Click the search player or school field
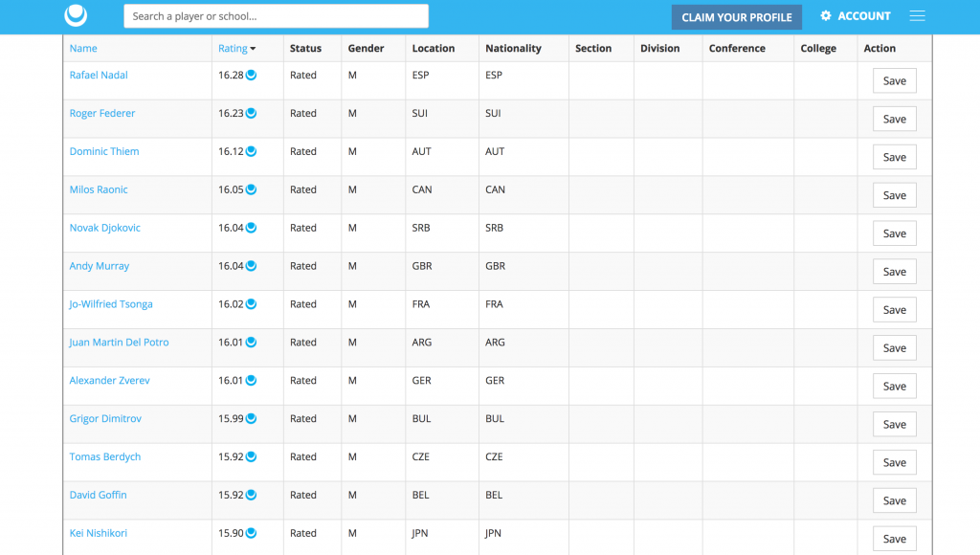 pyautogui.click(x=276, y=15)
